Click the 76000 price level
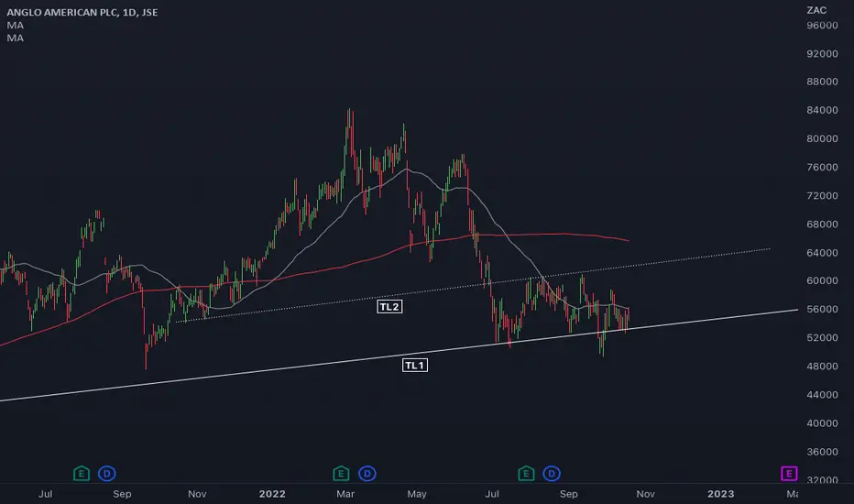This screenshot has width=854, height=504. (822, 167)
